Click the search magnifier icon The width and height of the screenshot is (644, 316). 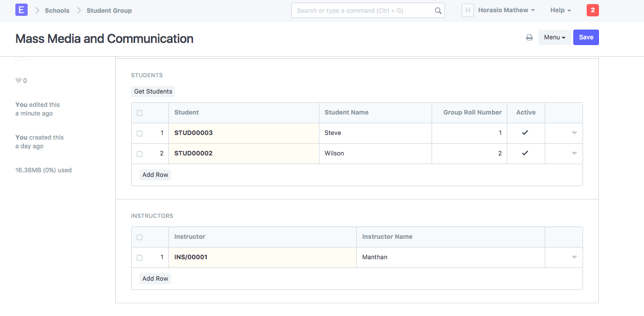coord(438,11)
